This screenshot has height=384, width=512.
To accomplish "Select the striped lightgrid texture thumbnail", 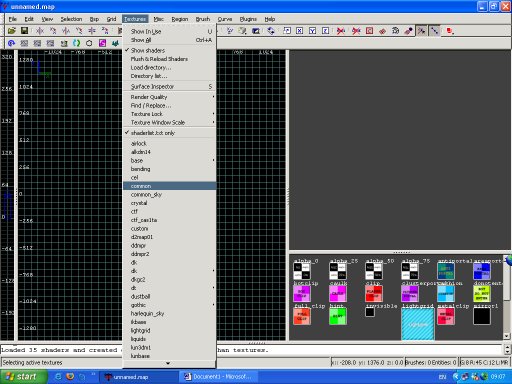I will pos(418,324).
